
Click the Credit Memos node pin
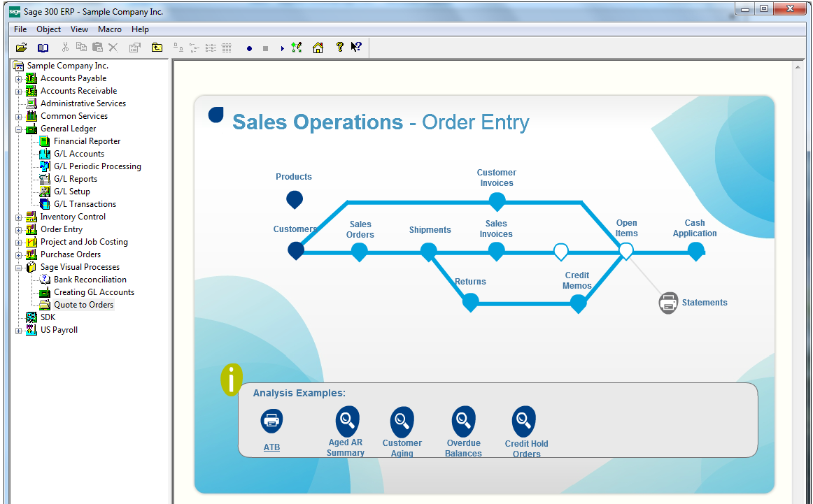click(x=578, y=303)
